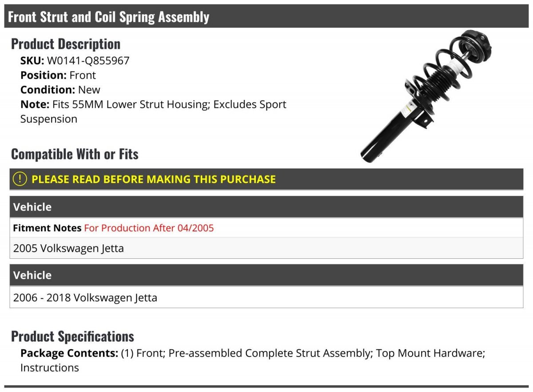Click the Condition: New text line

[60, 90]
